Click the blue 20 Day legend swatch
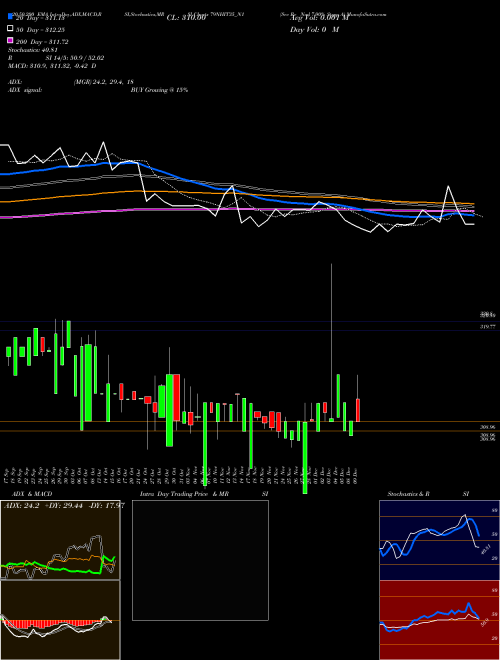 [11, 17]
